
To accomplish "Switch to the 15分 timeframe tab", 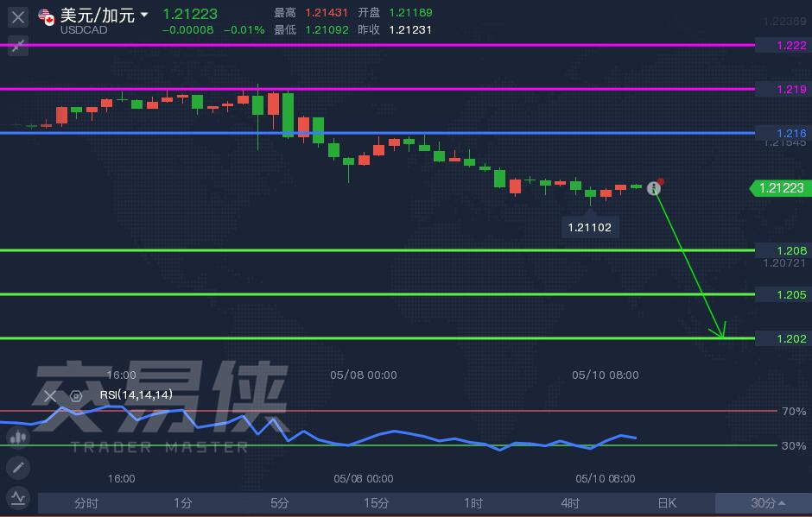I will tap(377, 503).
